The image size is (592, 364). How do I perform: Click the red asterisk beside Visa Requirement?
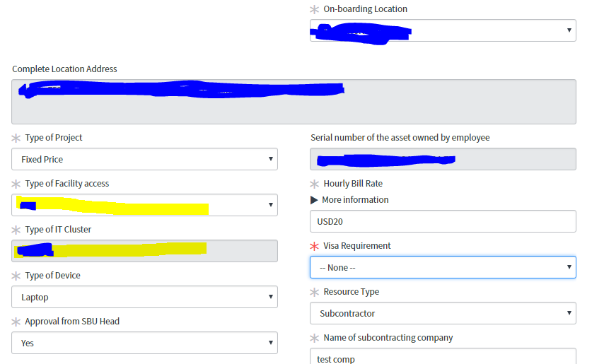pos(315,246)
